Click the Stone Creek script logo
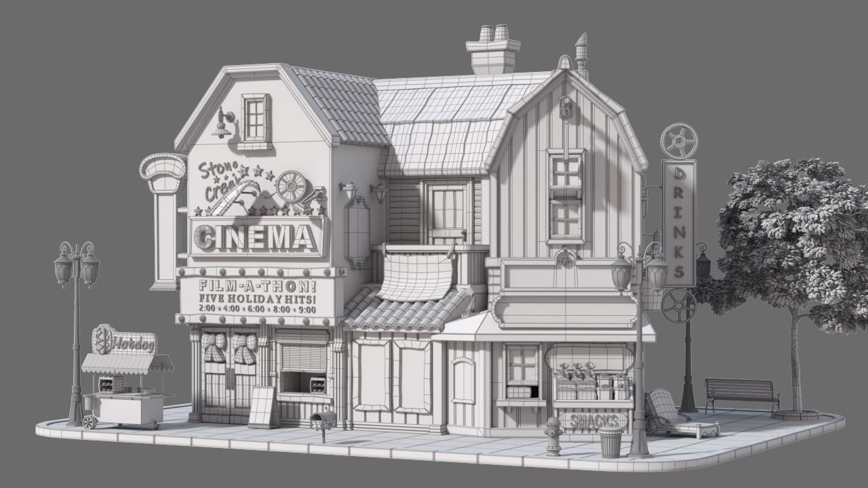 (x=220, y=182)
